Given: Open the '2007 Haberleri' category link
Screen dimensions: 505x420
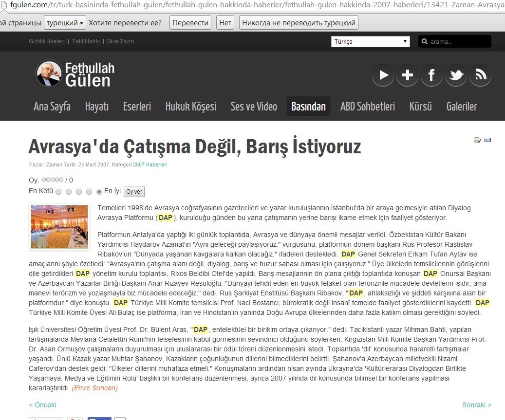Looking at the screenshot, I should [150, 165].
